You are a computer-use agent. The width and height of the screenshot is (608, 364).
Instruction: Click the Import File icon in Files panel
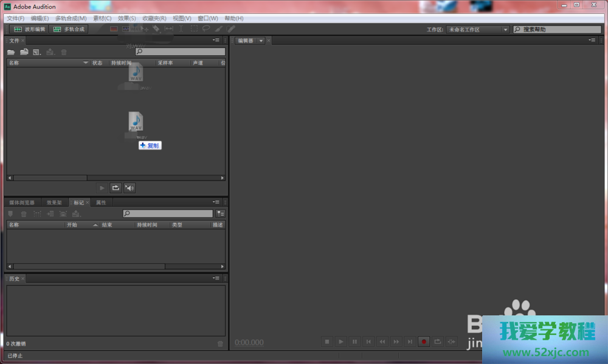[x=24, y=52]
